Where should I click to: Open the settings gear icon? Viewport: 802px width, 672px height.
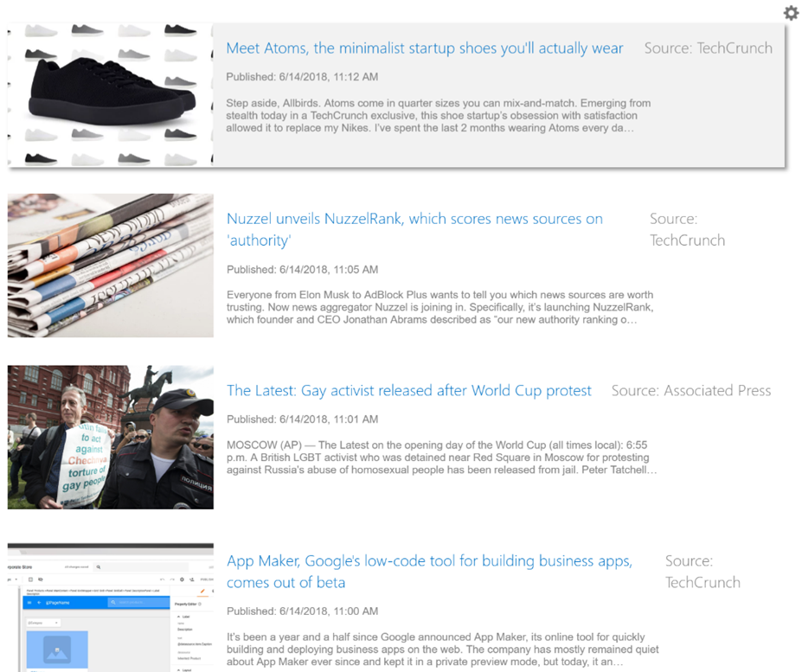tap(790, 13)
